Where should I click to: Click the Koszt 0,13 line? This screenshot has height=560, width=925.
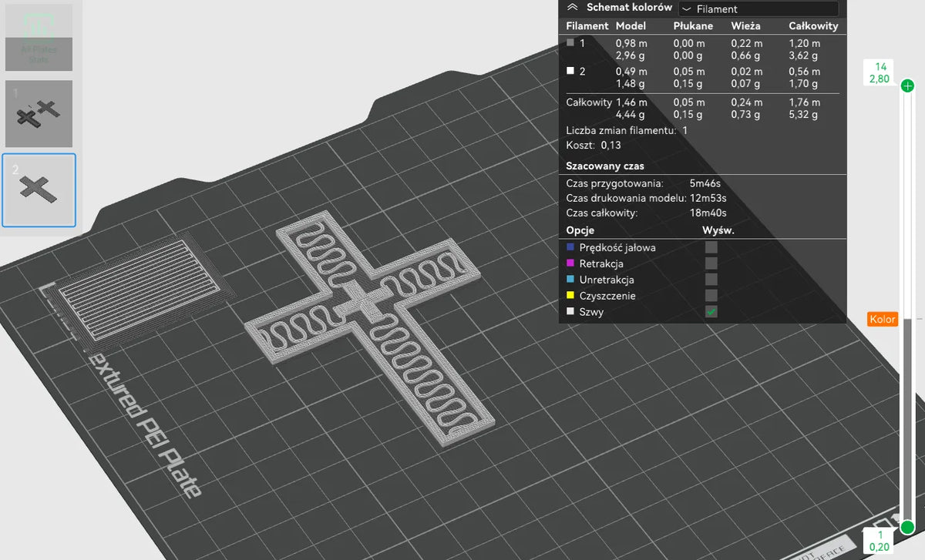click(593, 145)
